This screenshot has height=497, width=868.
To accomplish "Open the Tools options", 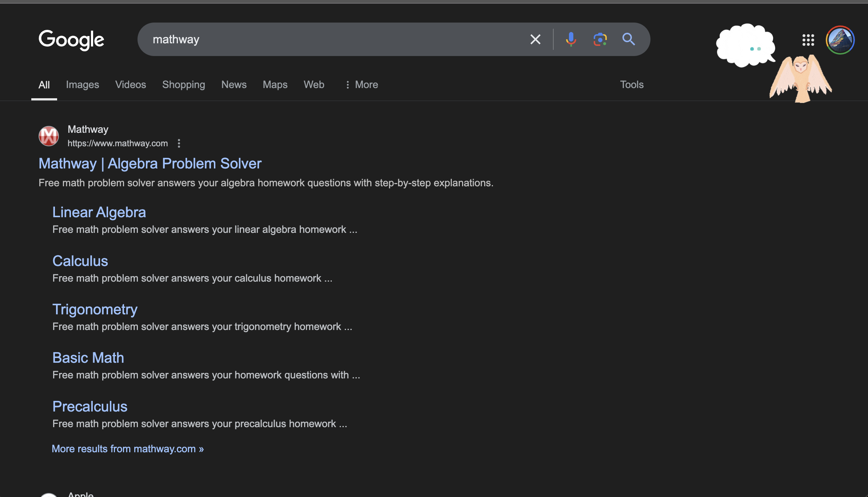I will [632, 85].
